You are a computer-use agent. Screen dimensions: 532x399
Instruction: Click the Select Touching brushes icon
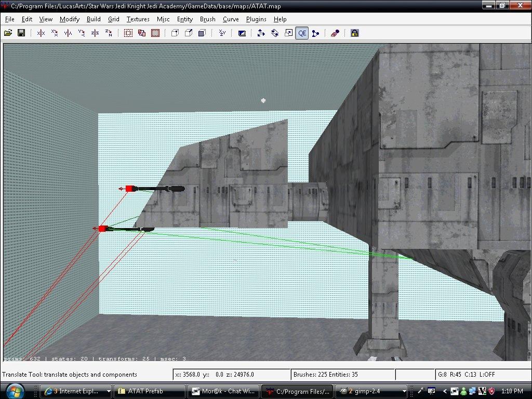point(128,33)
